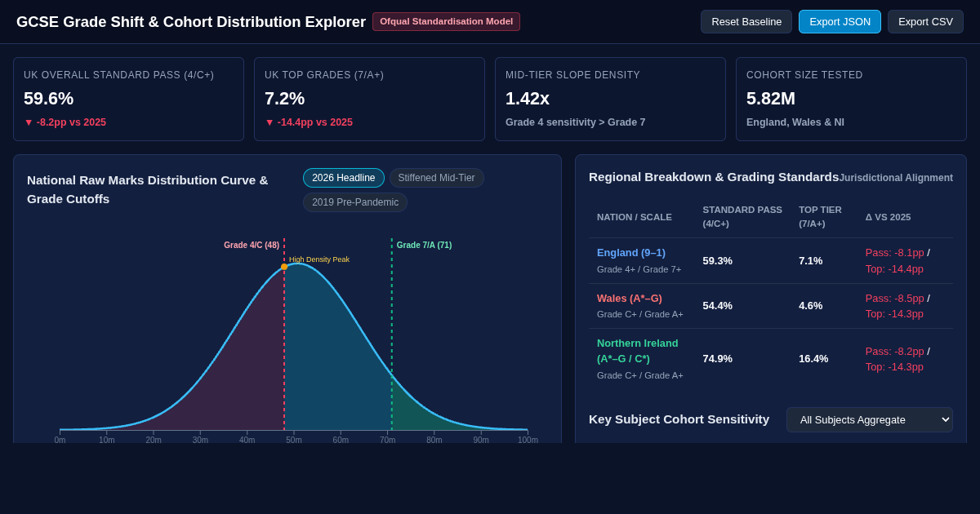Click the Standard Pass (4/C+) column header
Viewport: 980px width, 514px height.
742,216
